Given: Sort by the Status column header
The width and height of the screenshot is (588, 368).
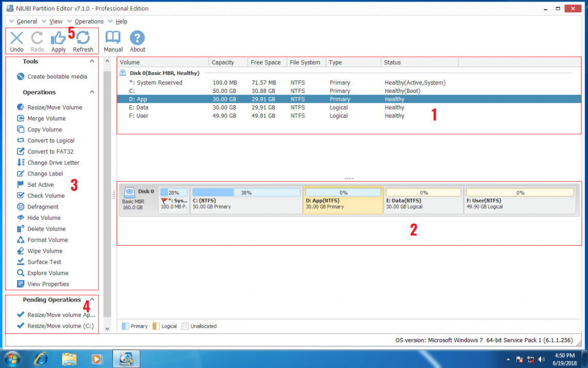Looking at the screenshot, I should pos(419,62).
